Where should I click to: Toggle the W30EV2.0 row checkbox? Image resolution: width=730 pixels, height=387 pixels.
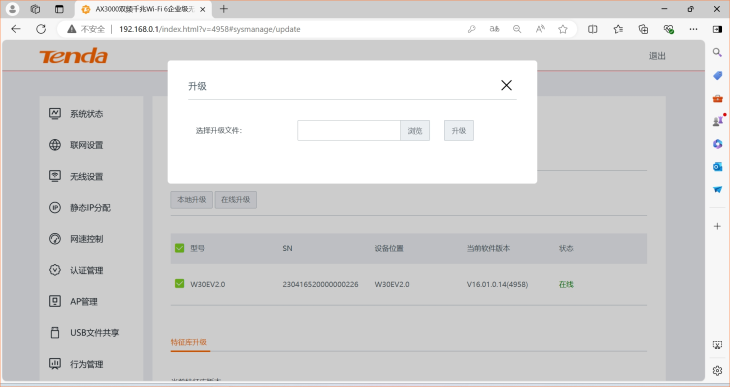click(179, 284)
